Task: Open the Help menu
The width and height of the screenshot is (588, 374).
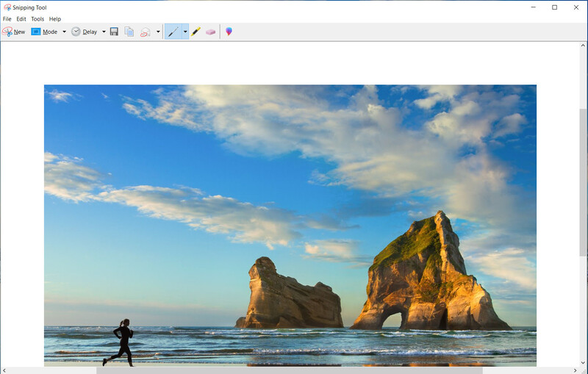Action: [x=55, y=19]
